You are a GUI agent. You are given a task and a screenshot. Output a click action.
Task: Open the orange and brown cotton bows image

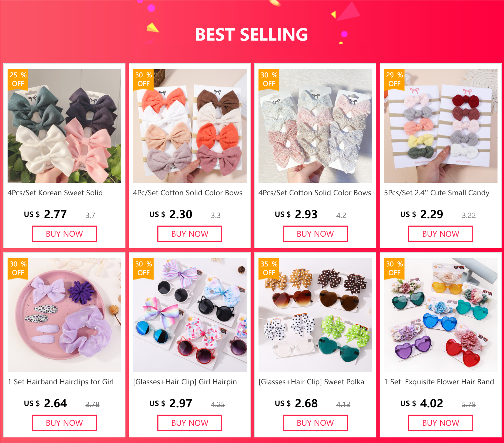coord(190,126)
